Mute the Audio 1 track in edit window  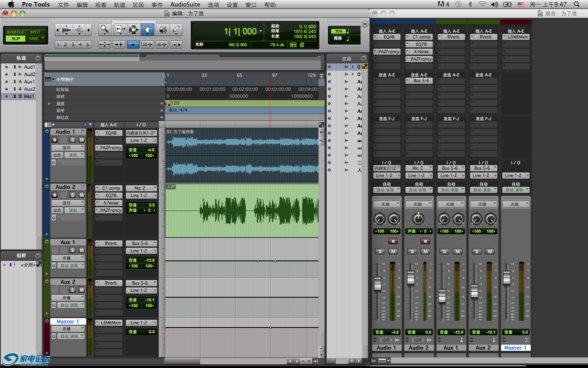82,140
